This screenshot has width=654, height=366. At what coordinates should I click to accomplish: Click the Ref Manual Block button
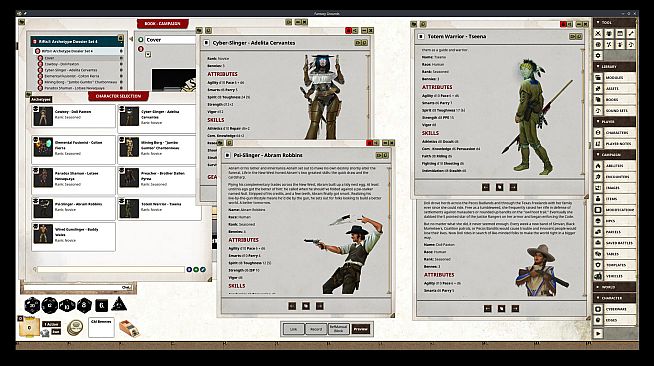pos(338,329)
